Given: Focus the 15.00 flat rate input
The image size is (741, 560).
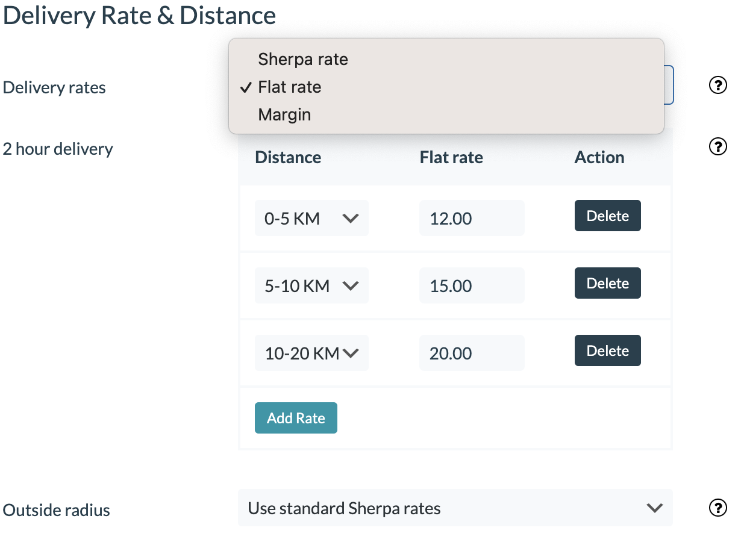Looking at the screenshot, I should pyautogui.click(x=471, y=285).
